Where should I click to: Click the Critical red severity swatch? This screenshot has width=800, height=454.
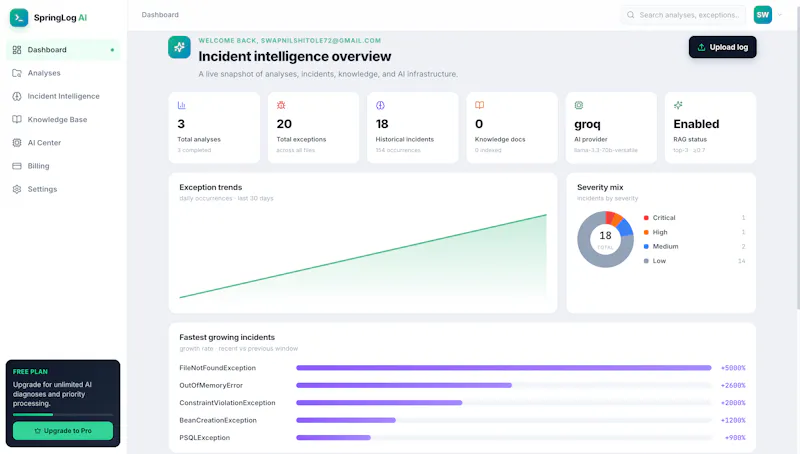pyautogui.click(x=646, y=218)
